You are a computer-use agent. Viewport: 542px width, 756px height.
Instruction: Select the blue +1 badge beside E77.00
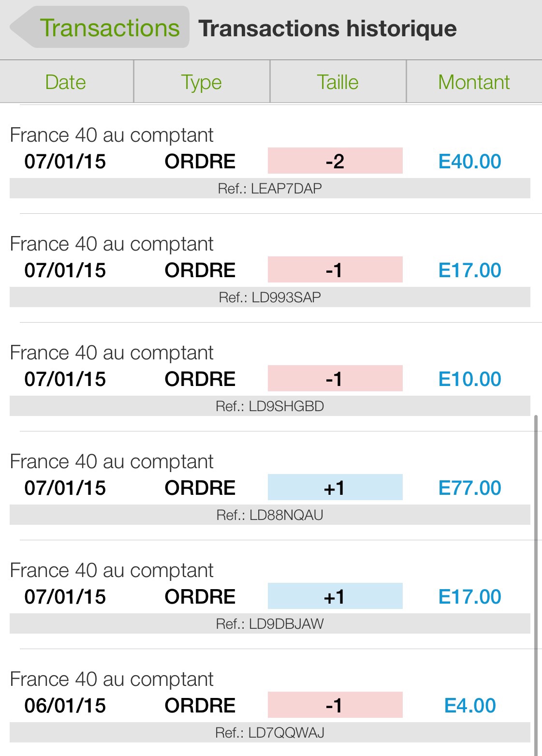(x=335, y=488)
